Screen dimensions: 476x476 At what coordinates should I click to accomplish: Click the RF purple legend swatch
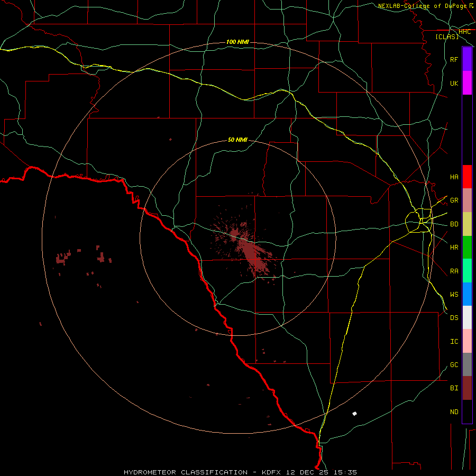[x=467, y=59]
